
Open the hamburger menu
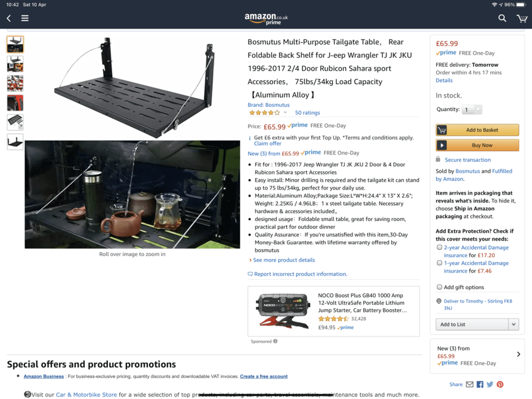pyautogui.click(x=25, y=18)
